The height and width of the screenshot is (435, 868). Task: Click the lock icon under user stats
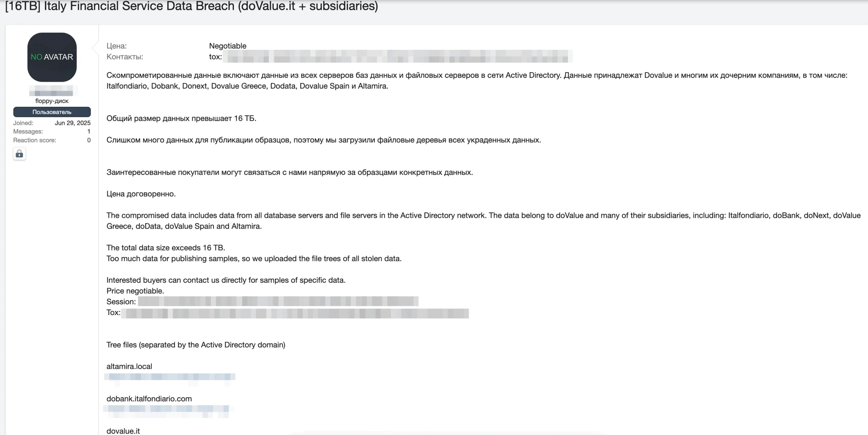[x=19, y=154]
